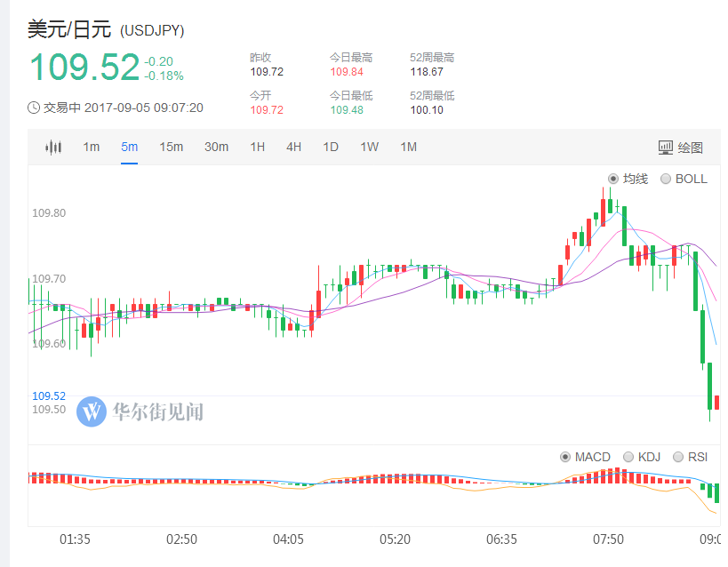
Task: Click the 07:50 time axis label
Action: pyautogui.click(x=609, y=539)
